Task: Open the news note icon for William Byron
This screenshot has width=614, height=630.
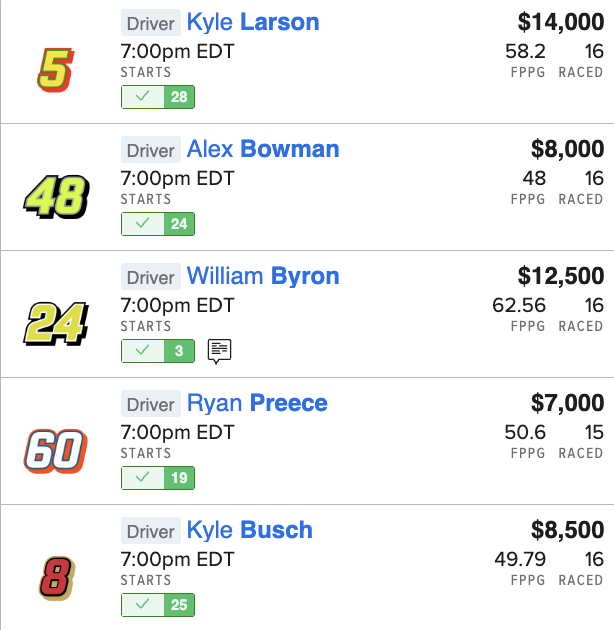Action: click(x=219, y=351)
